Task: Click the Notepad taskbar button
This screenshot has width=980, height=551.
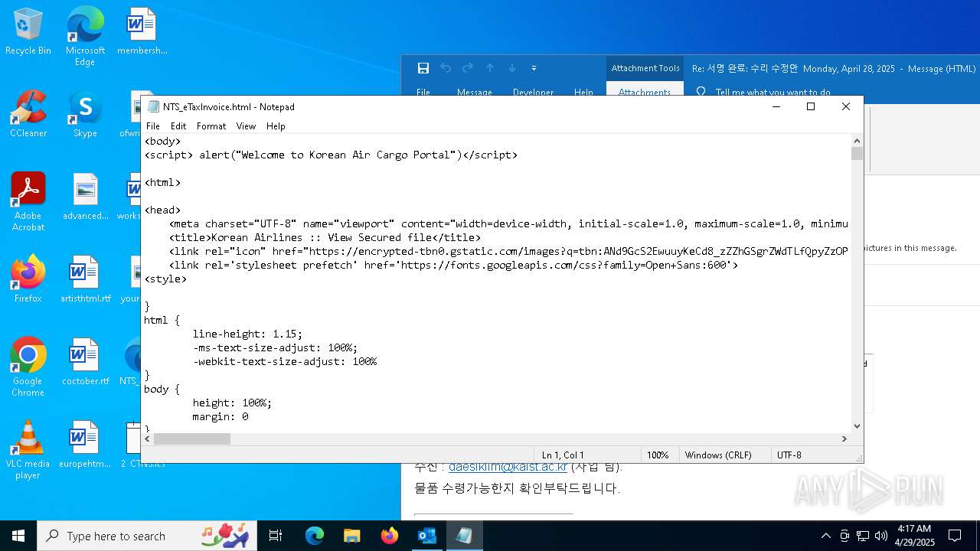Action: 464,536
